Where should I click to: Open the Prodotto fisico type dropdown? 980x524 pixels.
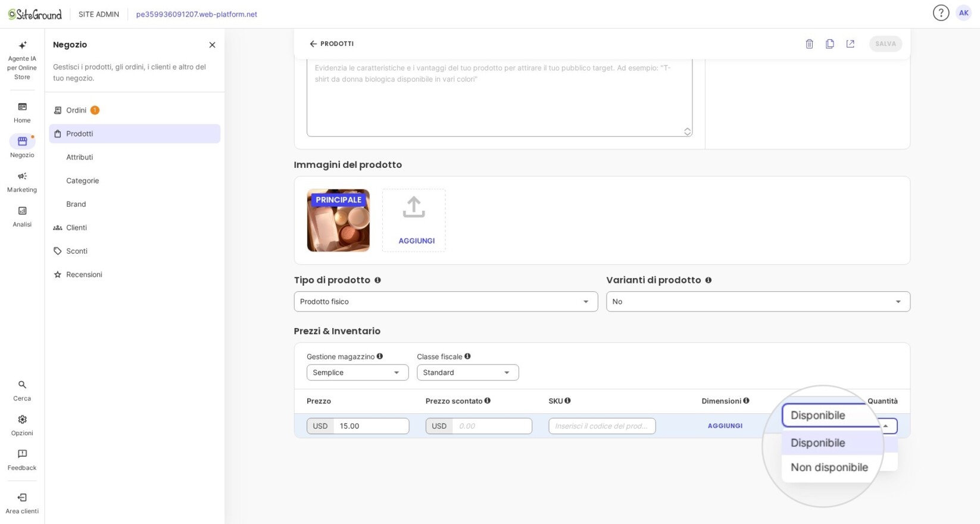point(445,301)
